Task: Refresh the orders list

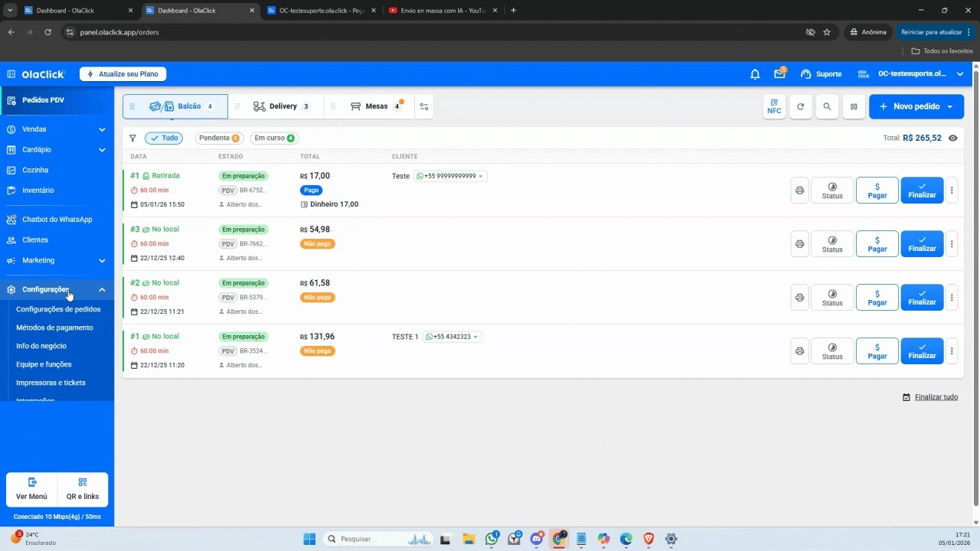Action: point(800,106)
